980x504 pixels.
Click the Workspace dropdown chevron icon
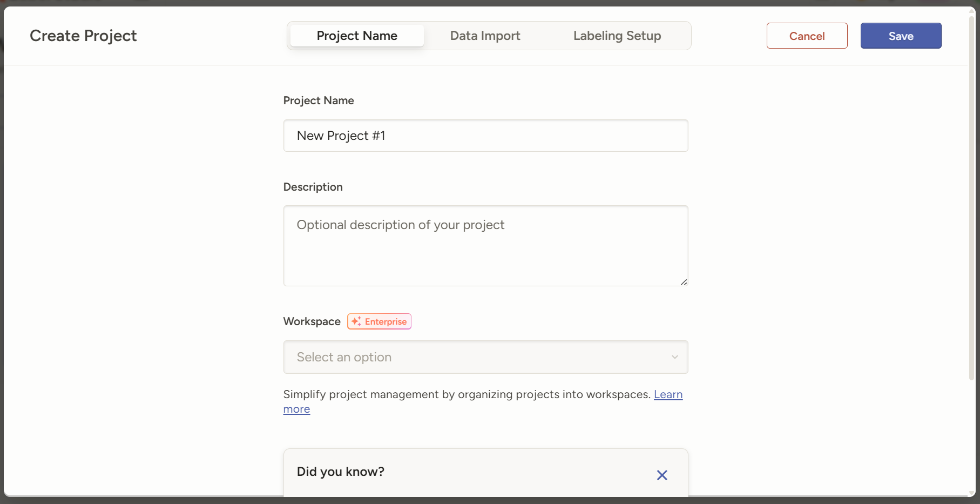coord(674,357)
